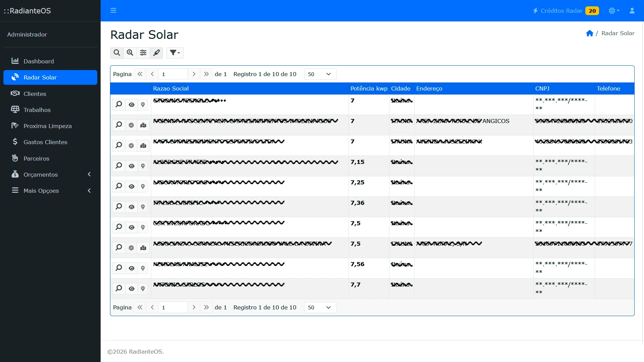The image size is (644, 362).
Task: Click the brush clear-filters toolbar button
Action: [156, 53]
